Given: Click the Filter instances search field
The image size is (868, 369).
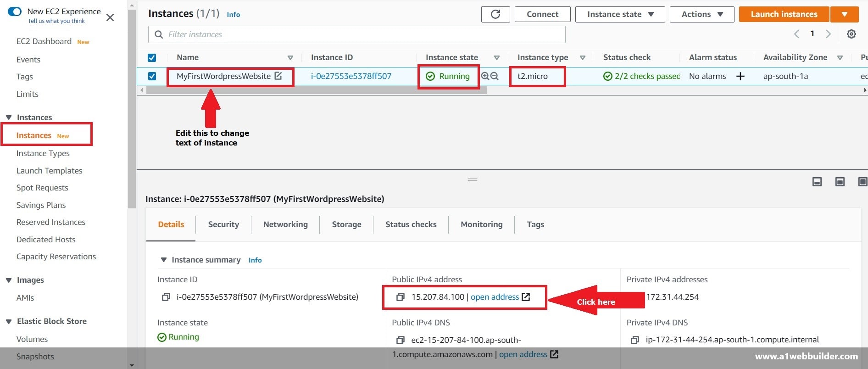Looking at the screenshot, I should [x=357, y=34].
